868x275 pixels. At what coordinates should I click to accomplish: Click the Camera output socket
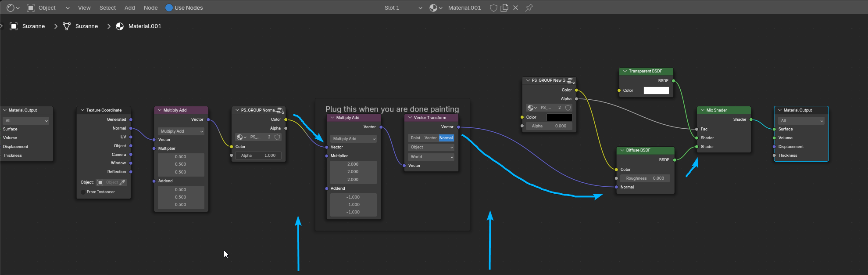pos(131,155)
